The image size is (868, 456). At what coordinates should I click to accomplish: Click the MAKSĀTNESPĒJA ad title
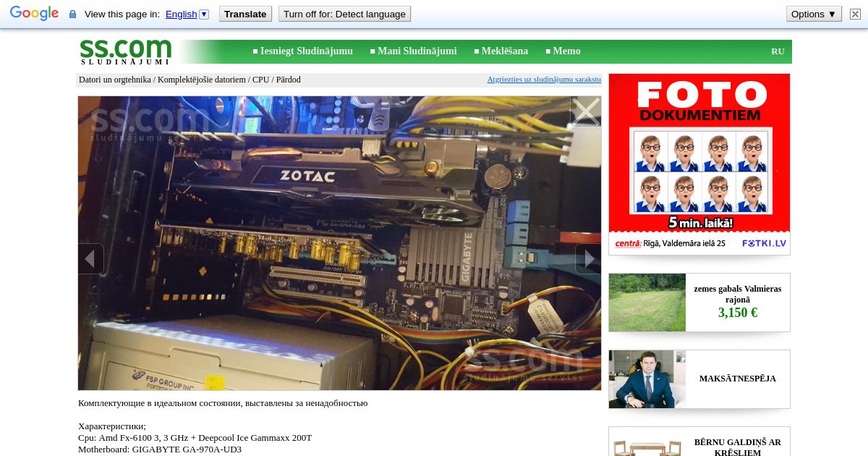click(738, 379)
